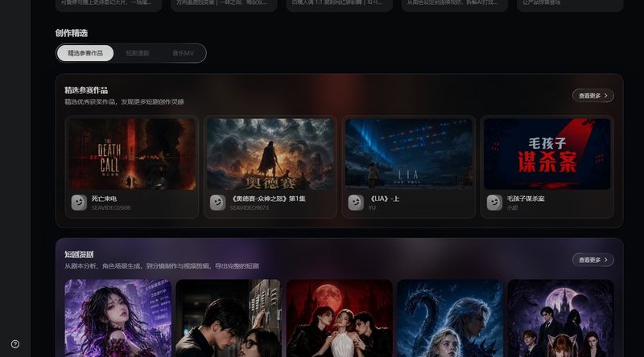Click author name SEAVIDEO2608
The height and width of the screenshot is (357, 644).
pyautogui.click(x=111, y=208)
